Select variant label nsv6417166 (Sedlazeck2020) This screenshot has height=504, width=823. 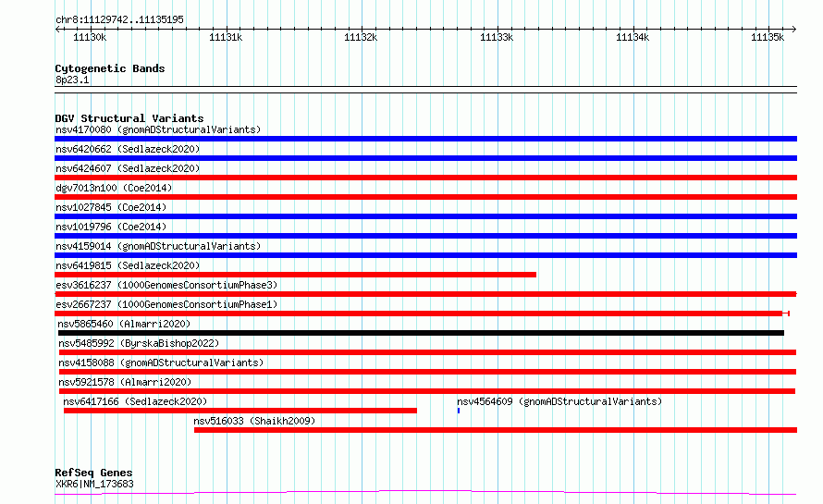point(135,401)
